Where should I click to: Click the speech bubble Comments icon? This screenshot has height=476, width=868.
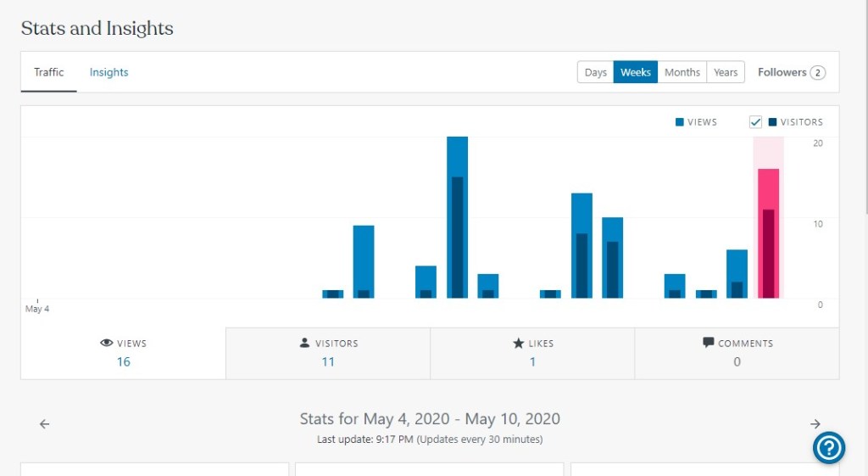pyautogui.click(x=708, y=343)
